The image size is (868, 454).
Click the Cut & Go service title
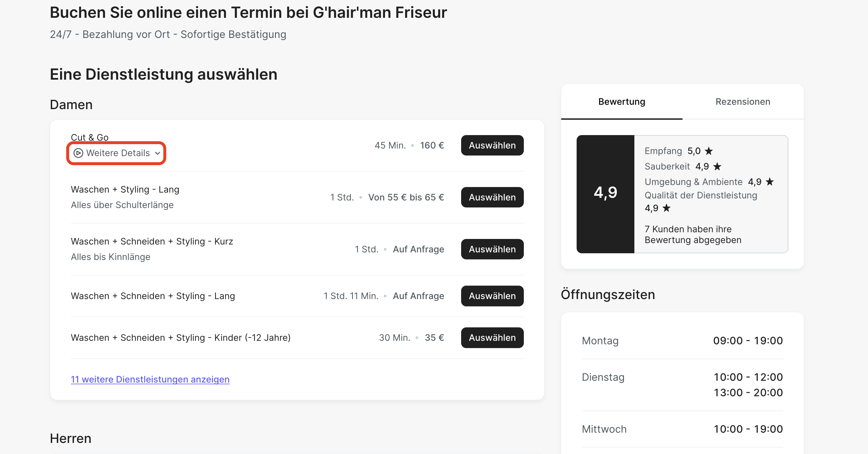(90, 137)
